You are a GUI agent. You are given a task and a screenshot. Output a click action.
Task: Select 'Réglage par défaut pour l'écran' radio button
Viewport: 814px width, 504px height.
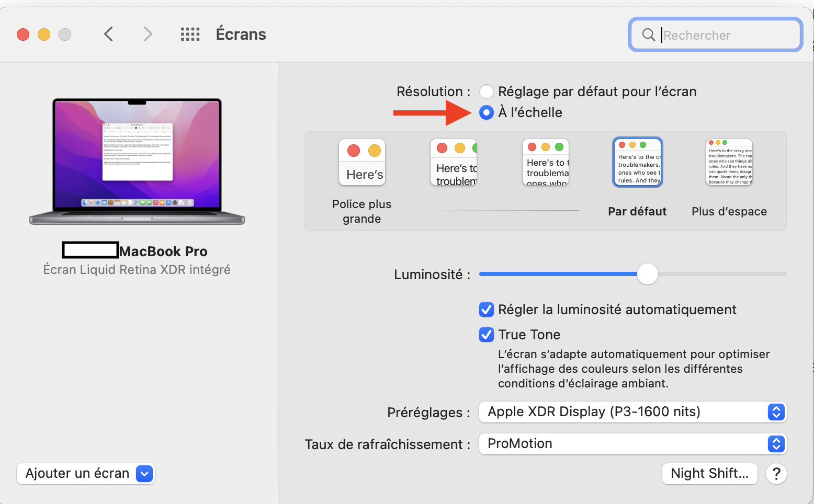click(x=487, y=91)
